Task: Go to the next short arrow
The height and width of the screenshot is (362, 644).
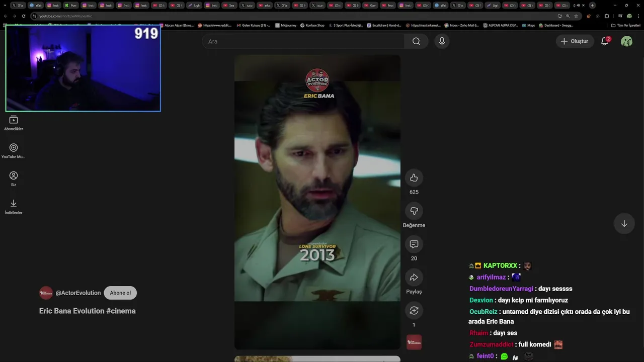Action: click(624, 224)
